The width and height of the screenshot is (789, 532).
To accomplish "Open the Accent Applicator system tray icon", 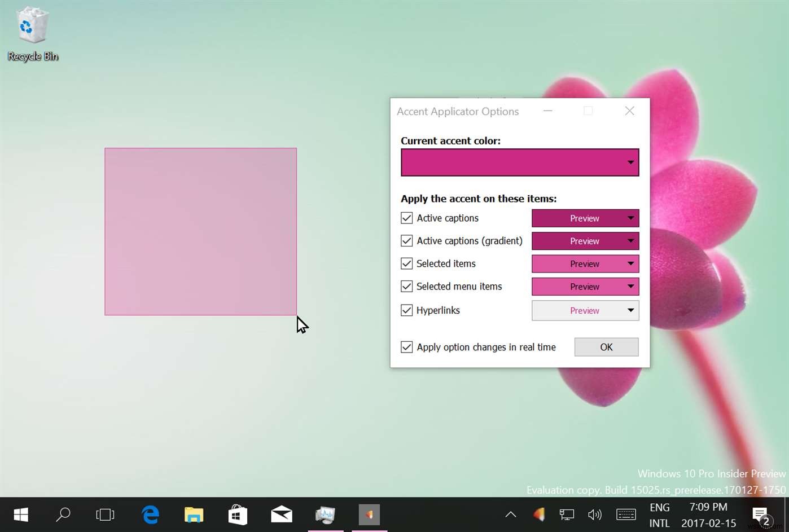I will 538,515.
